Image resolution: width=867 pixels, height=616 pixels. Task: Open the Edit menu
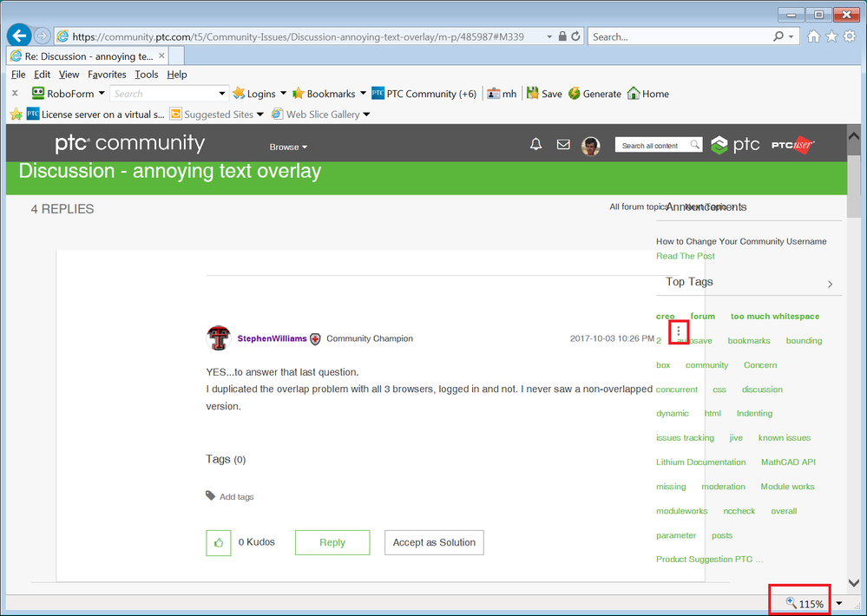pos(42,74)
